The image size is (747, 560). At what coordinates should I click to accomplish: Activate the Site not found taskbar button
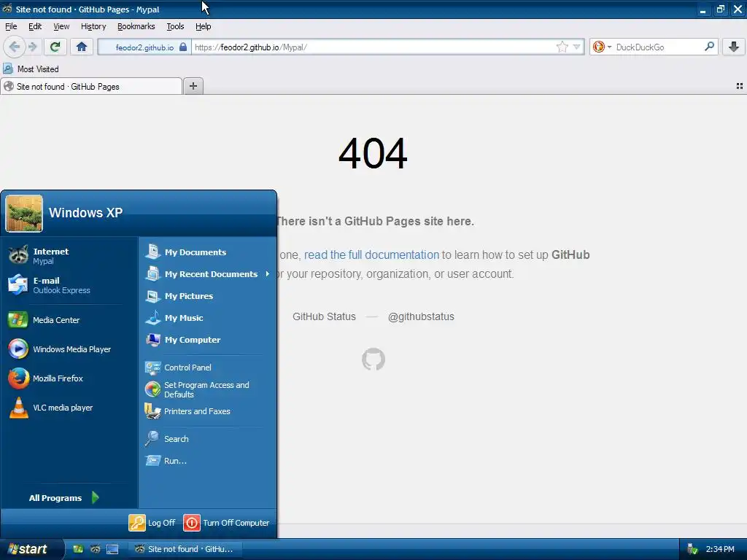[186, 549]
